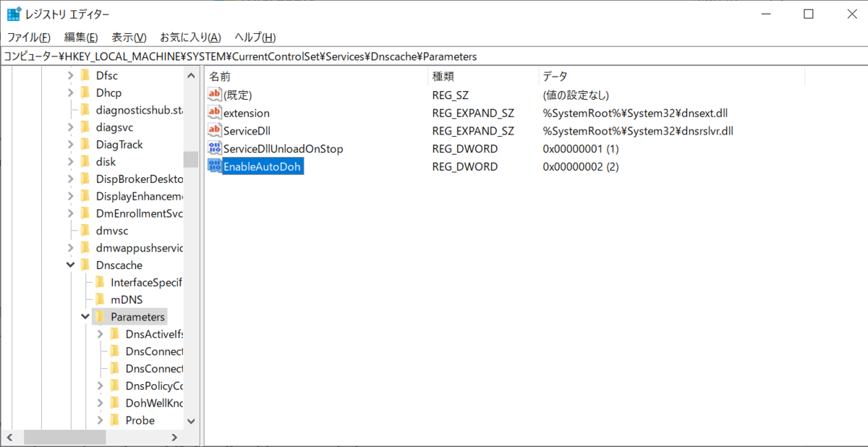This screenshot has height=447, width=868.
Task: Click the folder icon next to dmvsc
Action: [x=85, y=231]
